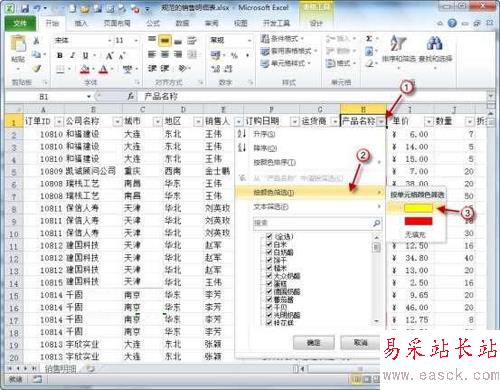500x390 pixels.
Task: Uncheck the 糙米 filter checkbox
Action: 269,267
